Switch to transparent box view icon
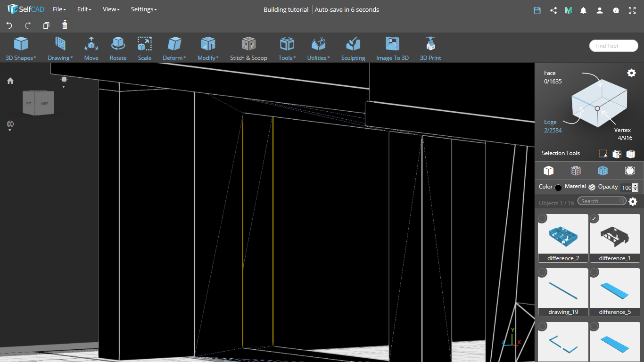644x362 pixels. [630, 171]
